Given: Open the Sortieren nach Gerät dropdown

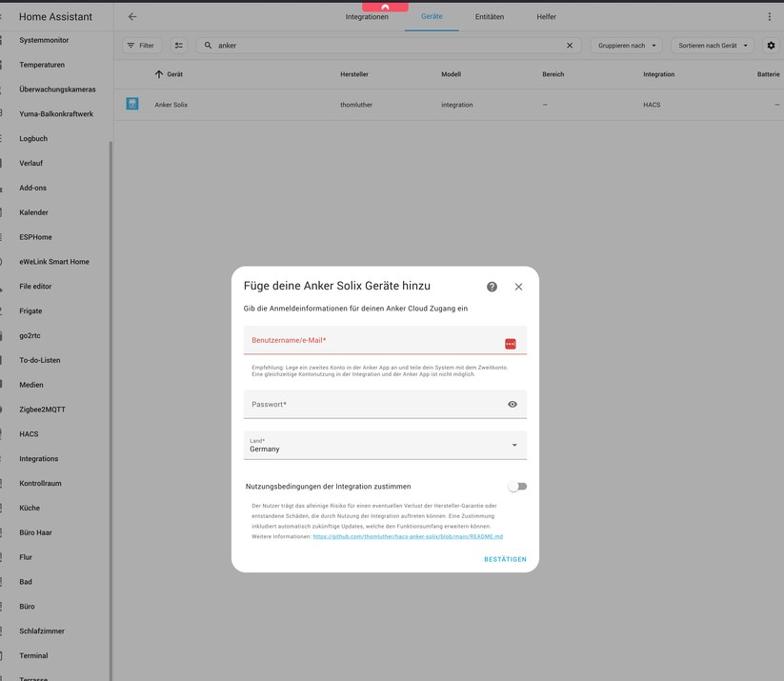Looking at the screenshot, I should 713,46.
